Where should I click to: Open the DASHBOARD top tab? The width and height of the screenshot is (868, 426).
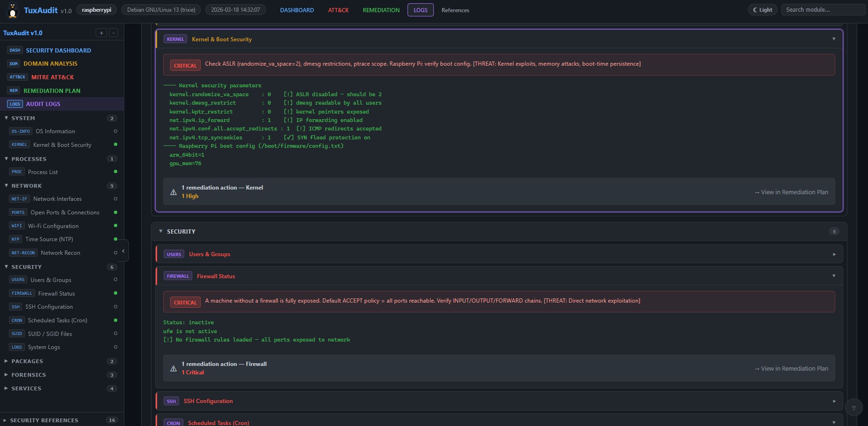click(297, 10)
